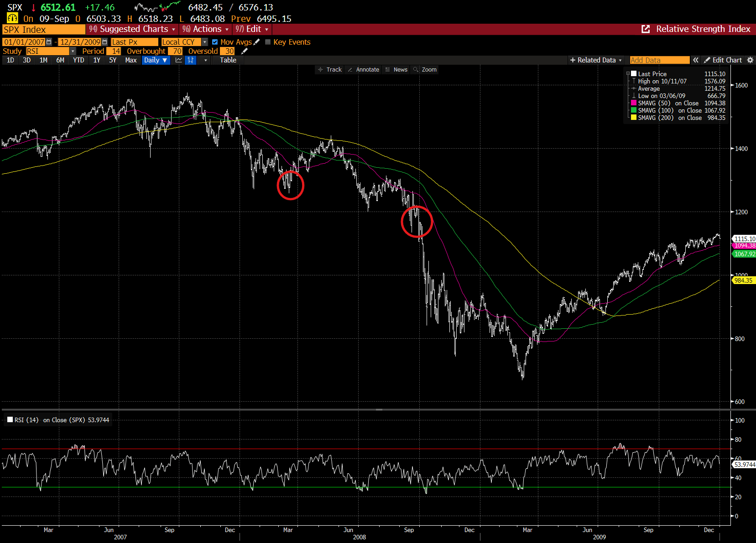Select the Max time range tab
This screenshot has width=756, height=543.
point(131,60)
